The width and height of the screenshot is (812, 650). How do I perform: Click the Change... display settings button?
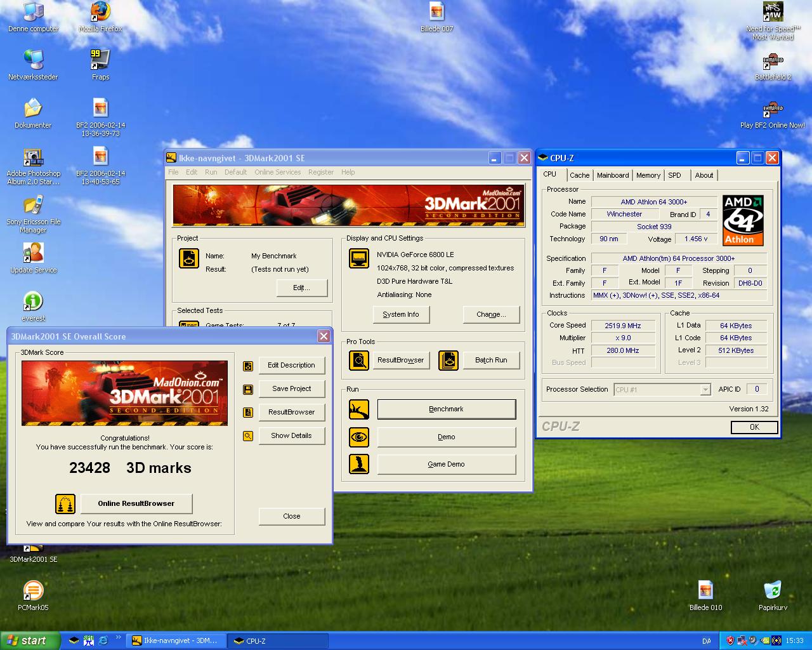pyautogui.click(x=492, y=315)
